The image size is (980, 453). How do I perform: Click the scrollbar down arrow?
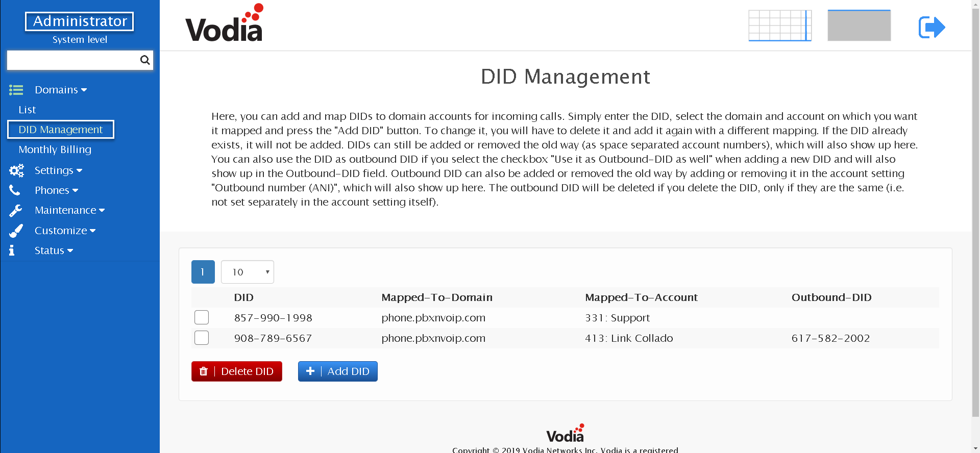click(x=975, y=448)
